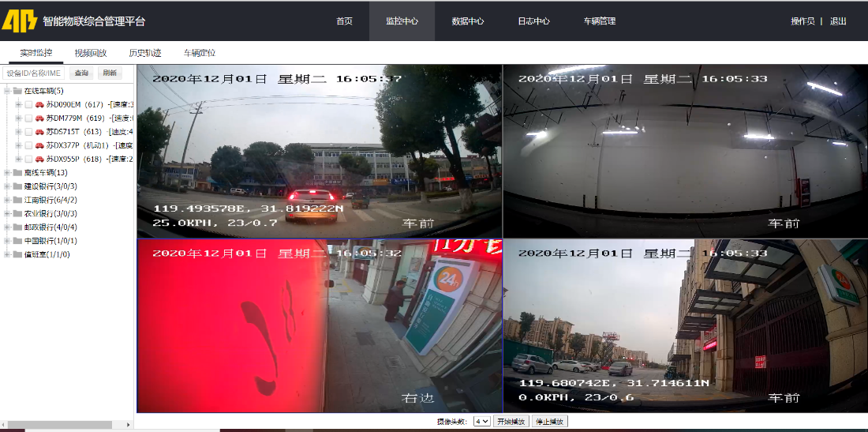The image size is (868, 432).
Task: Open the 数据中心 menu
Action: [467, 21]
